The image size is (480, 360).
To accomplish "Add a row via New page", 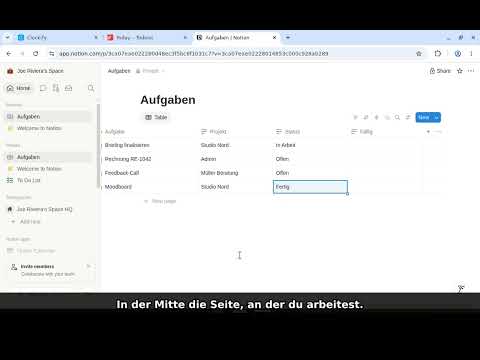I will [x=160, y=201].
